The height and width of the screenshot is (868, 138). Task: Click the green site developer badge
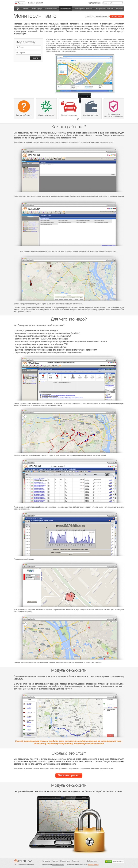(x=115, y=861)
